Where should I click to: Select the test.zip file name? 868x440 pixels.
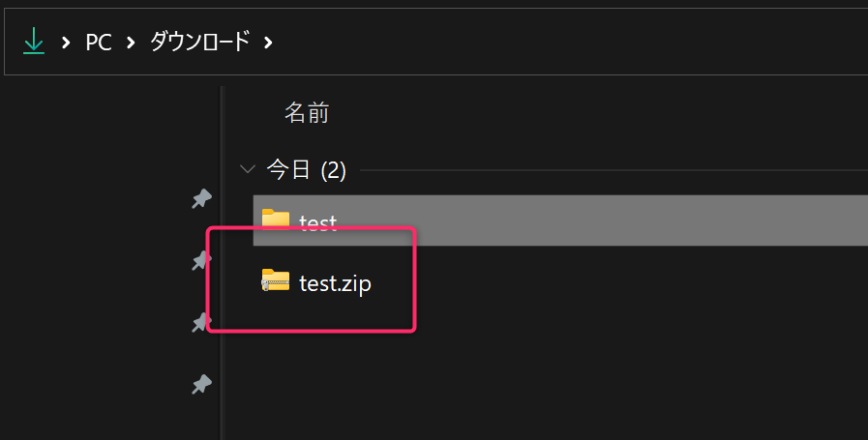coord(335,283)
